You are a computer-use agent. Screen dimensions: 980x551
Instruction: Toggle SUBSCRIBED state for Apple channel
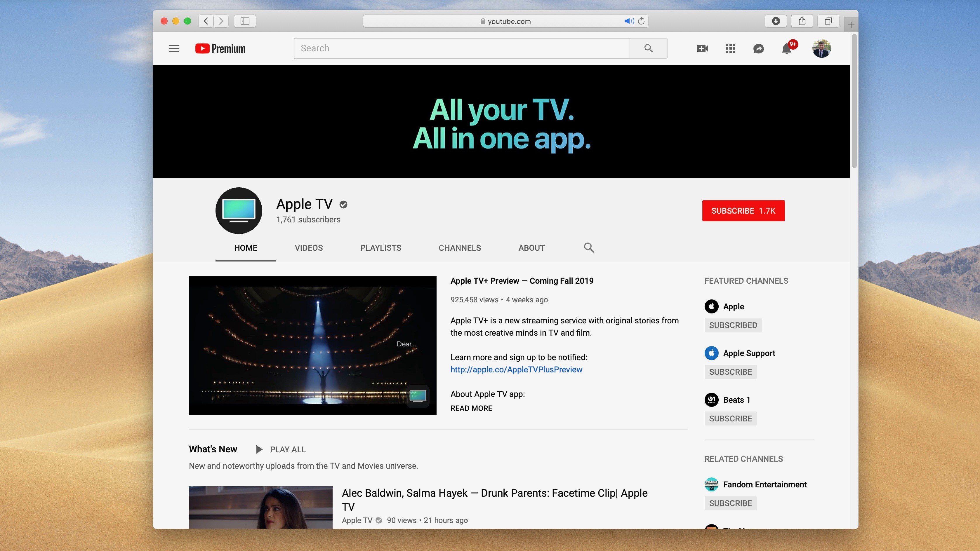click(x=733, y=325)
